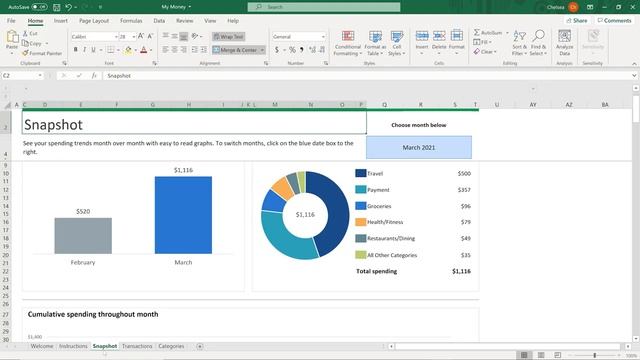Click the Analyze Data icon
The height and width of the screenshot is (360, 640).
click(x=564, y=36)
